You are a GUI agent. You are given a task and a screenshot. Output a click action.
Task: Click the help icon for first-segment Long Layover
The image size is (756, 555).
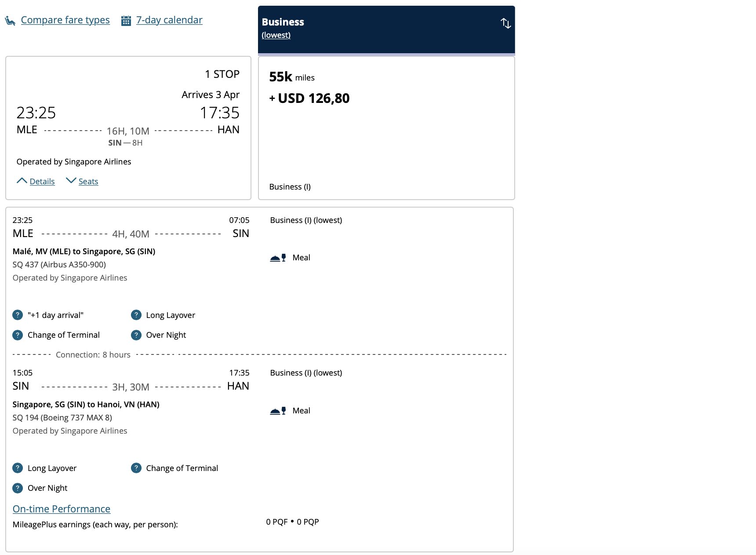pyautogui.click(x=136, y=315)
